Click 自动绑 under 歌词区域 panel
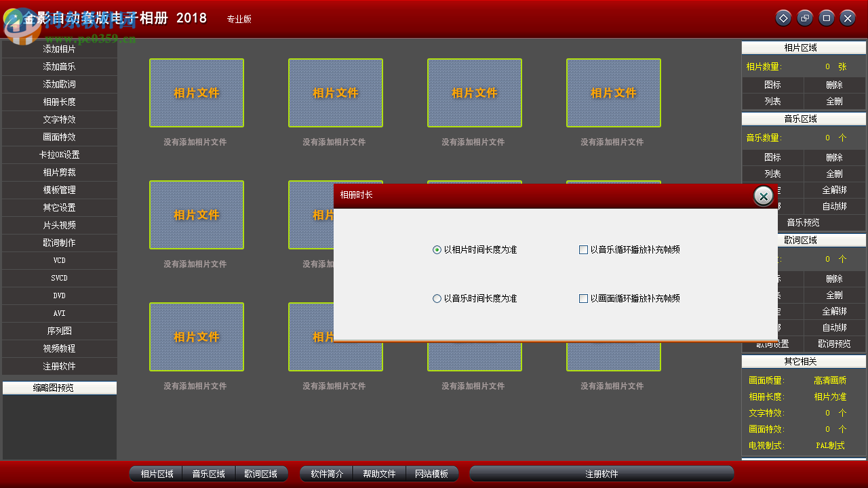Viewport: 868px width, 488px height. 835,327
